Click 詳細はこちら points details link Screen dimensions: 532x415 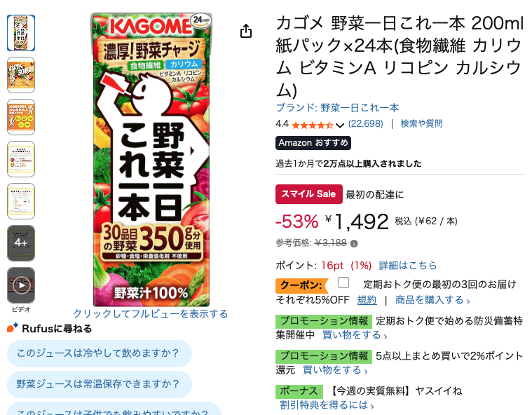(408, 266)
